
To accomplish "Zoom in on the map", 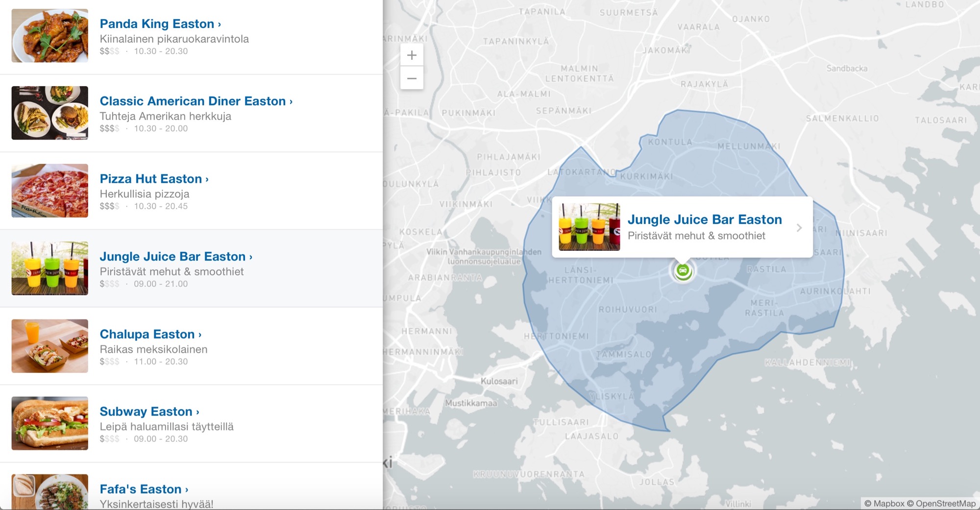I will [412, 55].
